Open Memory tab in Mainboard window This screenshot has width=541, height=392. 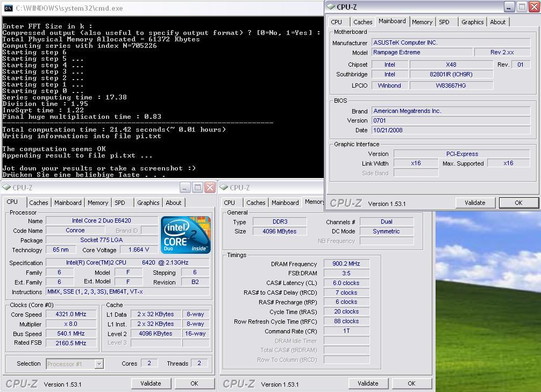click(x=422, y=22)
